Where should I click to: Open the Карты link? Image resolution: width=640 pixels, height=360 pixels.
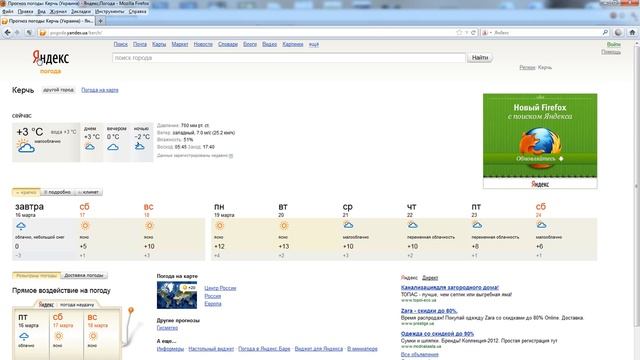pos(159,44)
